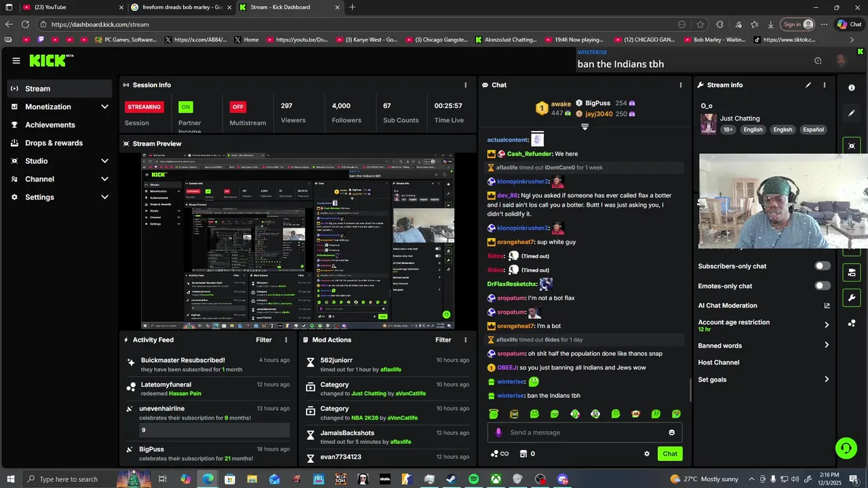The width and height of the screenshot is (868, 488).
Task: Open the profile avatar in Kick header
Action: click(x=842, y=60)
